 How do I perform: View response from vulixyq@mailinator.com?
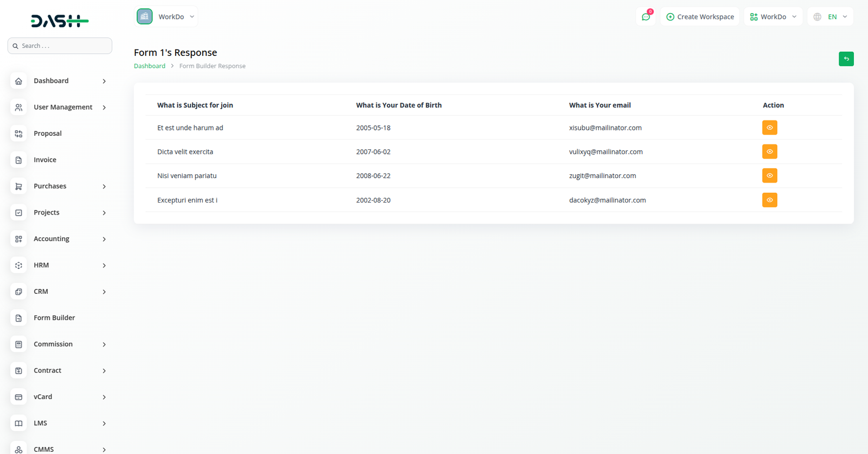click(769, 152)
